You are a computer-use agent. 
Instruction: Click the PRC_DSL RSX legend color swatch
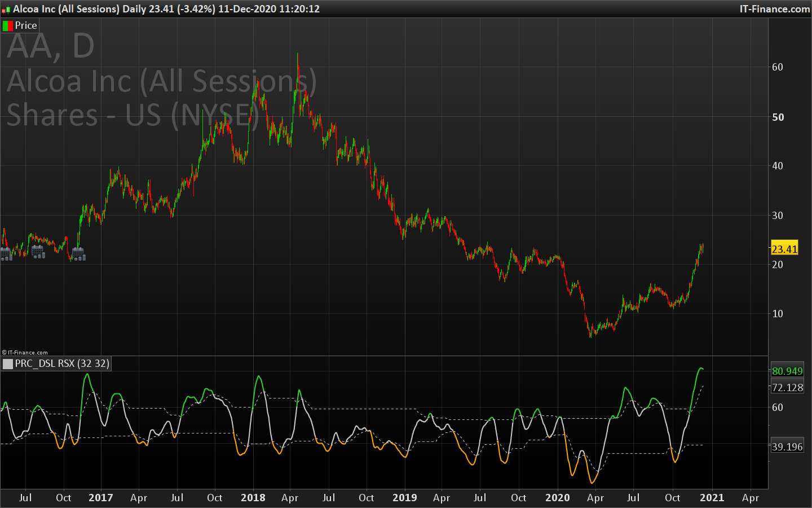[x=8, y=364]
